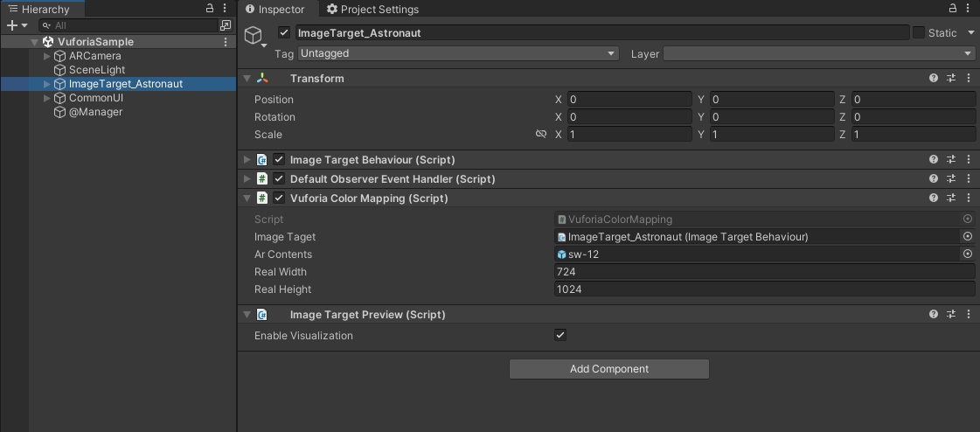This screenshot has width=980, height=432.
Task: Open Transform component help reference icon
Action: 933,78
